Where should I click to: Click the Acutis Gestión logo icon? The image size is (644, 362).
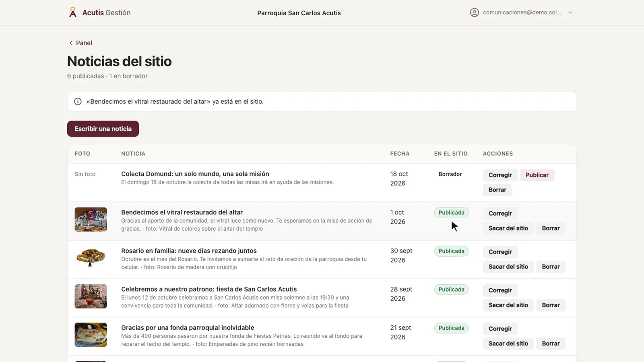tap(72, 12)
